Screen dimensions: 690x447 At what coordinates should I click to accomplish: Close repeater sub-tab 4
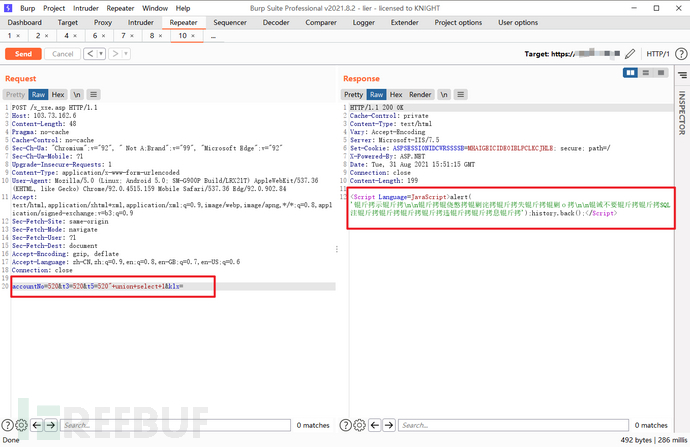(x=75, y=36)
